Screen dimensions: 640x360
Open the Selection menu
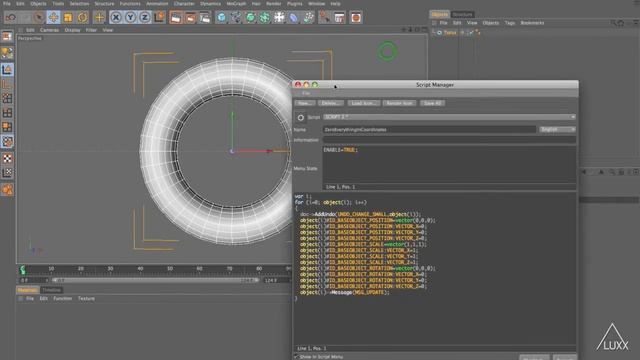(79, 4)
